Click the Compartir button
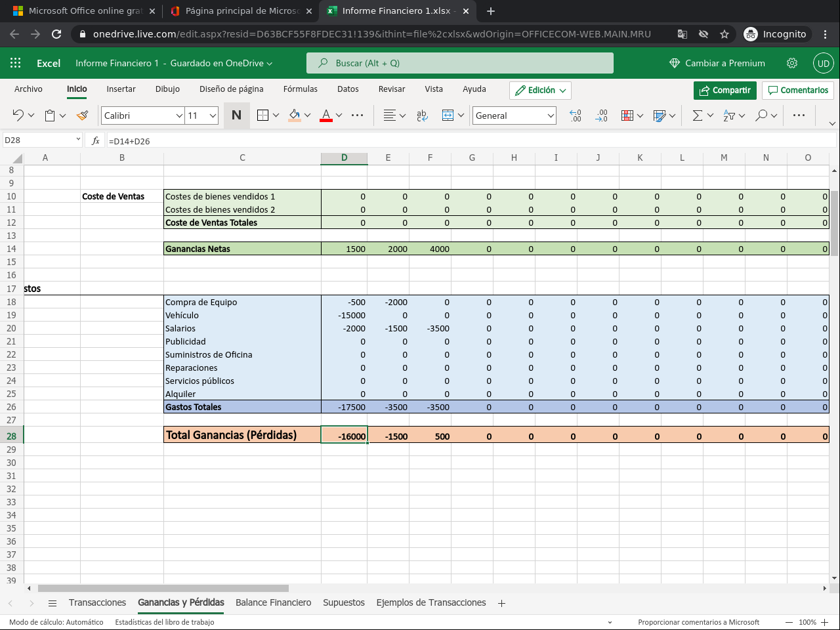 coord(724,90)
